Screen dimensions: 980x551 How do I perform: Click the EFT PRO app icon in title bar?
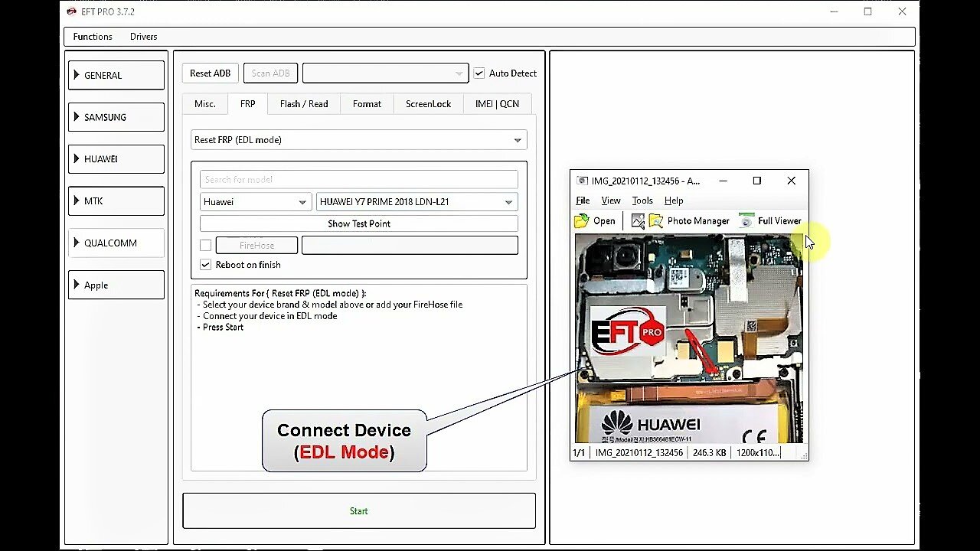coord(72,12)
